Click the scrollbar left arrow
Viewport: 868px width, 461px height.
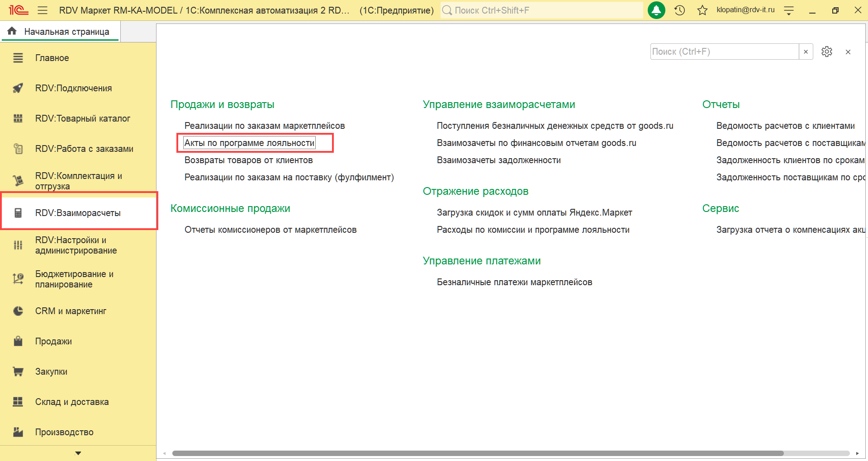tap(165, 453)
